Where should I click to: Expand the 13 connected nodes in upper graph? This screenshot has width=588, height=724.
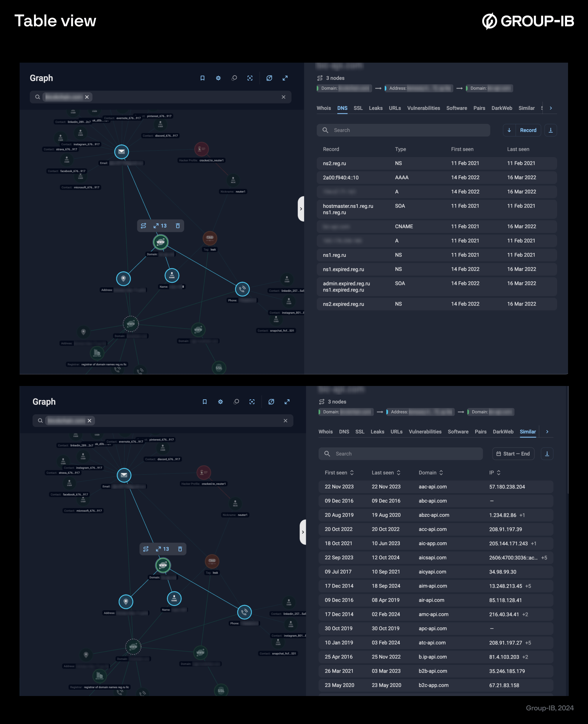coord(160,226)
